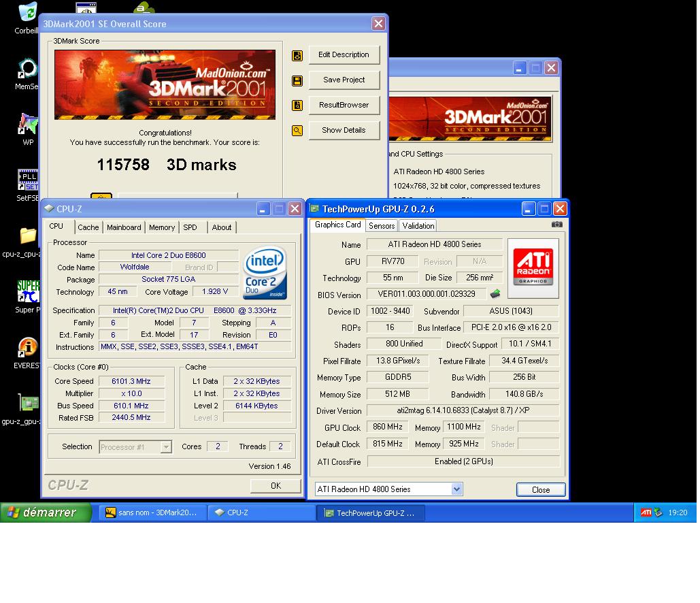Viewport: 700px width, 603px height.
Task: Click the Driver Version field in GPU-Z
Action: [x=463, y=410]
